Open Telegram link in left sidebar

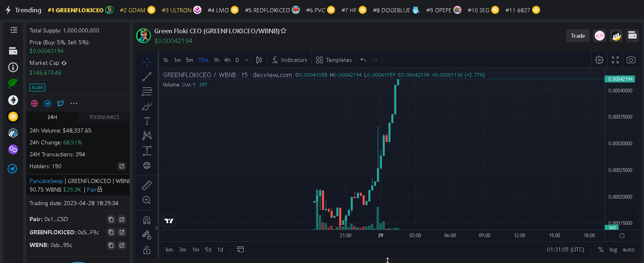coord(13,169)
